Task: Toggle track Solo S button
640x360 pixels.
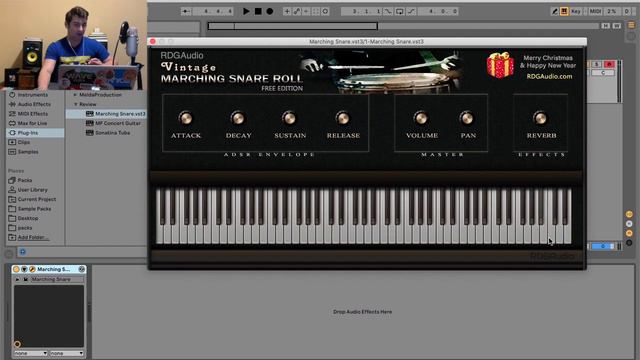Action: click(x=597, y=64)
